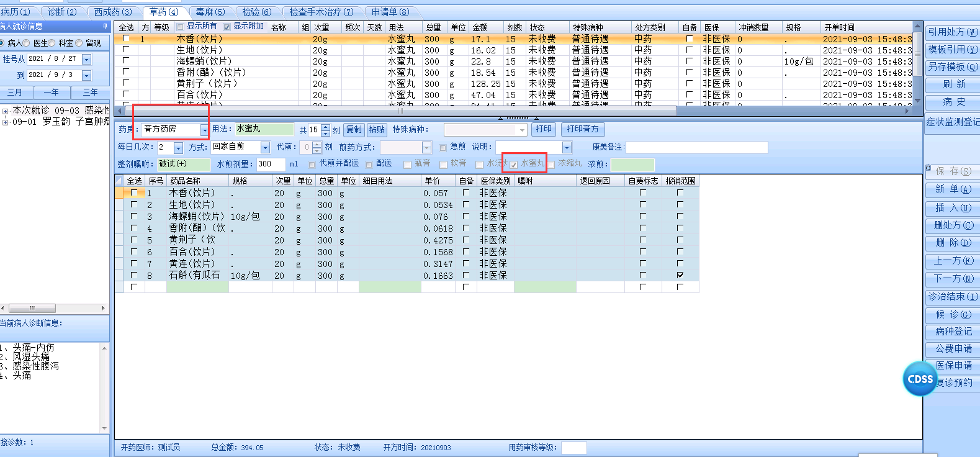The height and width of the screenshot is (457, 980).
Task: Toggle the 配送 checkbox
Action: tap(369, 165)
